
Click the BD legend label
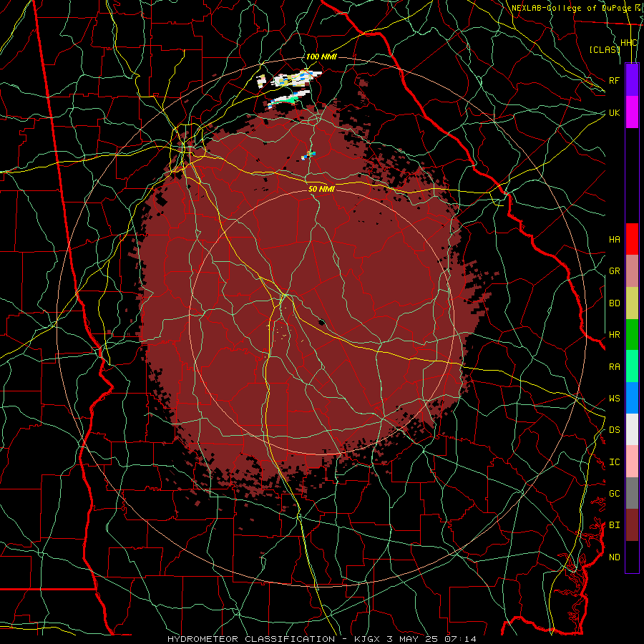tap(614, 303)
